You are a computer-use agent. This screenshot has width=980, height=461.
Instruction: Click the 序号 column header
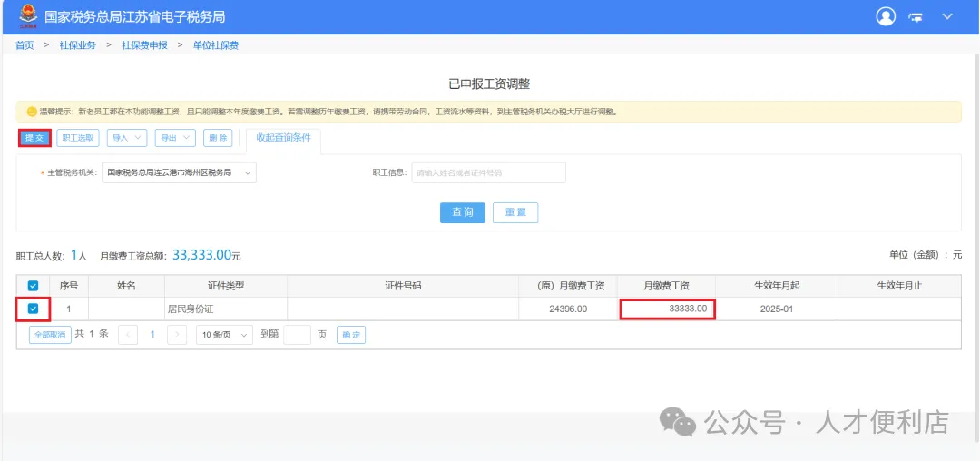(x=69, y=286)
